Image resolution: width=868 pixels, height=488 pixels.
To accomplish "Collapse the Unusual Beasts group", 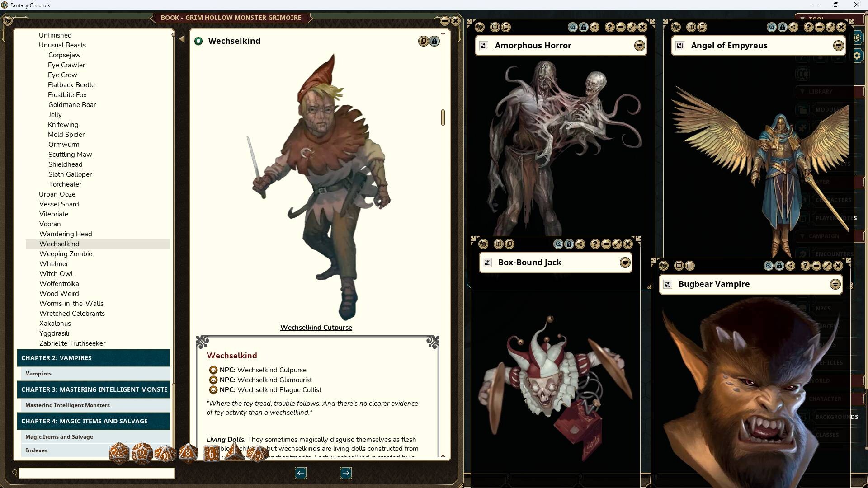I will click(x=62, y=45).
